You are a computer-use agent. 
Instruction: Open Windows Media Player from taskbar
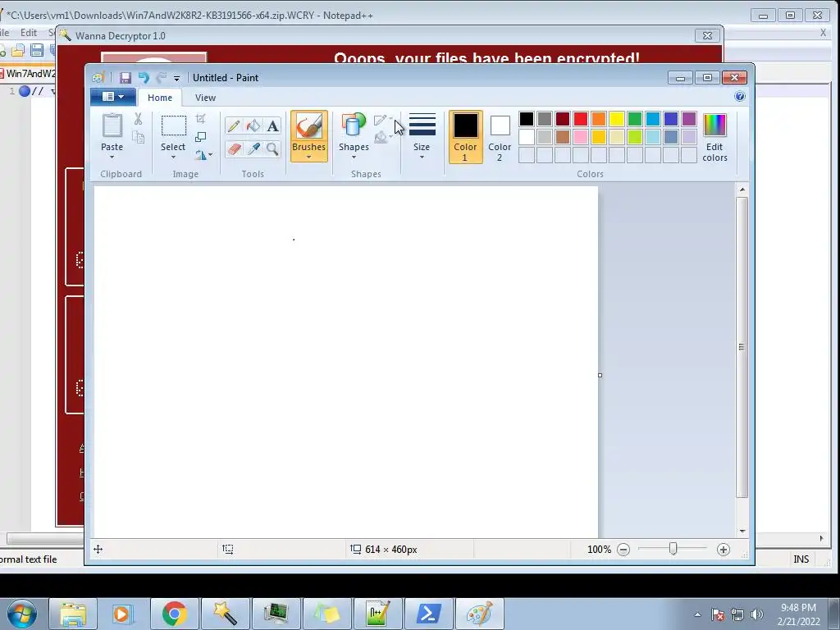pos(124,614)
